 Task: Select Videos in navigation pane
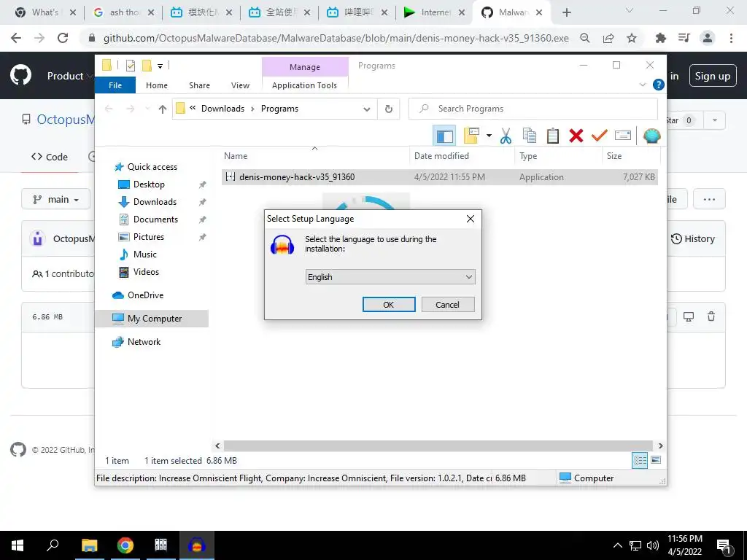coord(146,272)
